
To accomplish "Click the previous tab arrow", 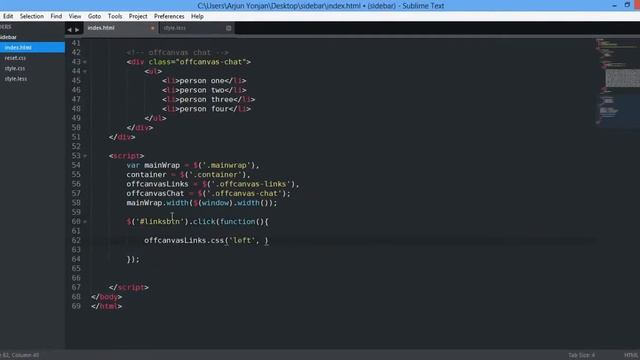I will tap(69, 30).
